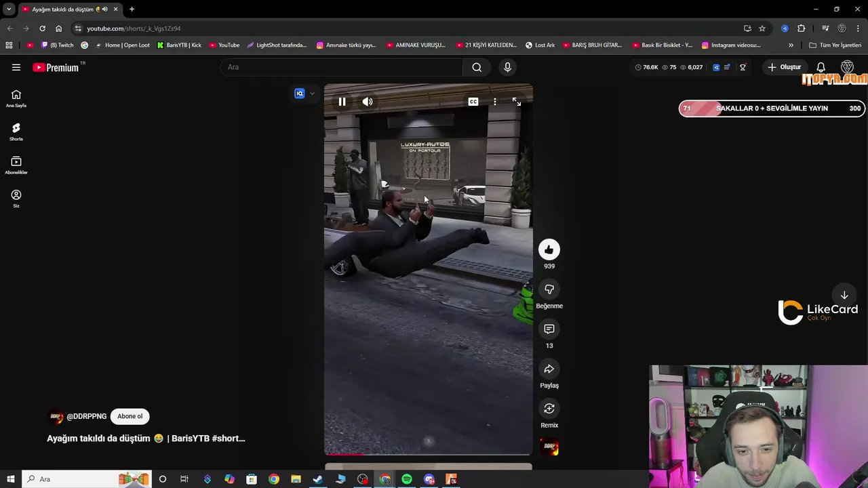The width and height of the screenshot is (868, 488).
Task: Open the three-dot video options menu
Action: coord(495,102)
